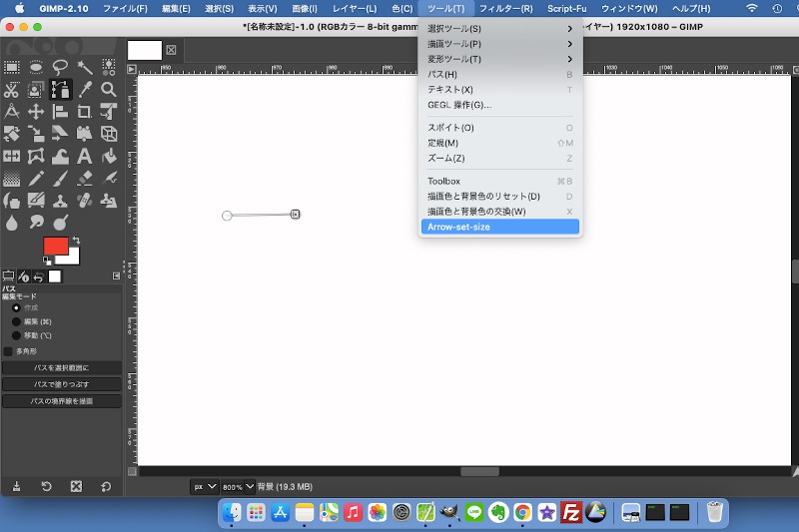Open the px unit dropdown
The height and width of the screenshot is (532, 799).
pos(204,486)
